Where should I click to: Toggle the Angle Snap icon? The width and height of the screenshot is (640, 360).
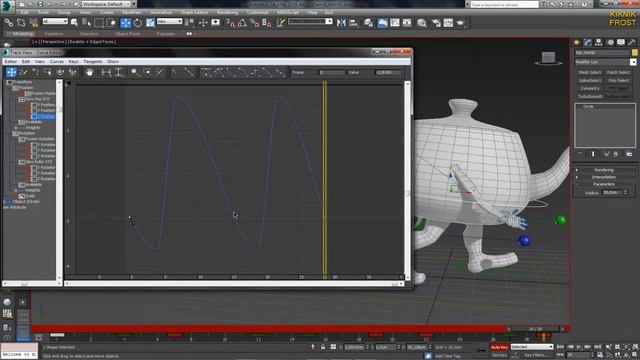pos(242,23)
